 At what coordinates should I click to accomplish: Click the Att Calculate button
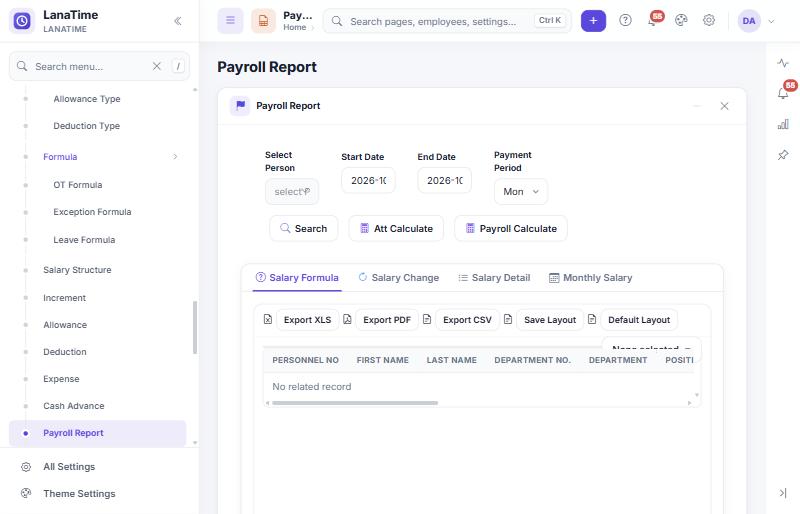click(x=396, y=228)
